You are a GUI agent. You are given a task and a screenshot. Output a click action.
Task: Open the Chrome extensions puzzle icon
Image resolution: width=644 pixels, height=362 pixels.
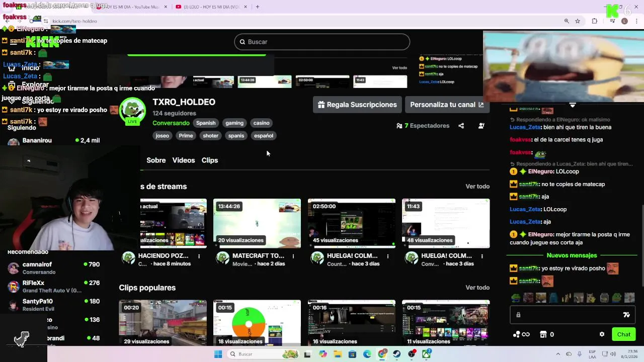pyautogui.click(x=595, y=21)
